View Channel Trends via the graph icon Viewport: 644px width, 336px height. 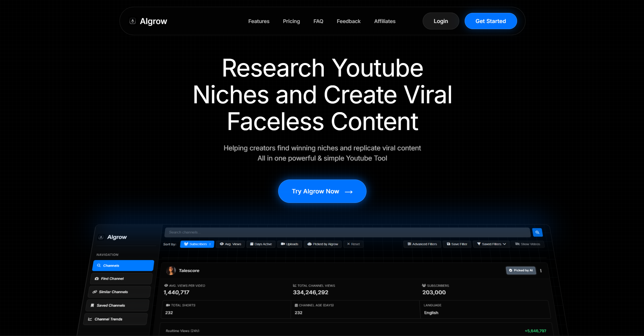(x=90, y=319)
